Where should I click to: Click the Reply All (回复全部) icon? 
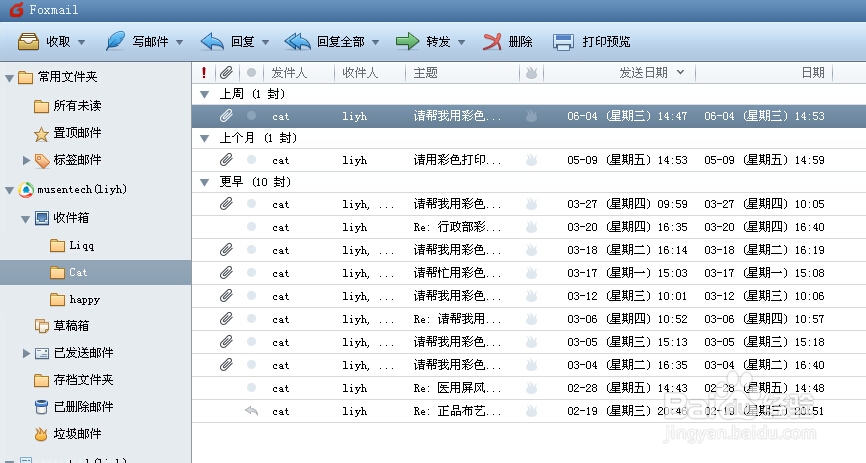[297, 41]
